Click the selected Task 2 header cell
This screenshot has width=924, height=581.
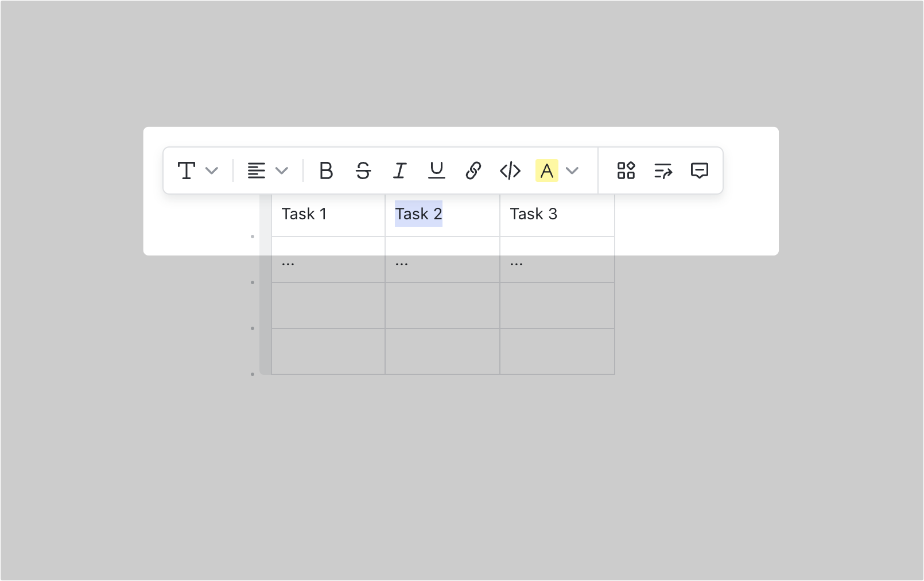click(418, 214)
